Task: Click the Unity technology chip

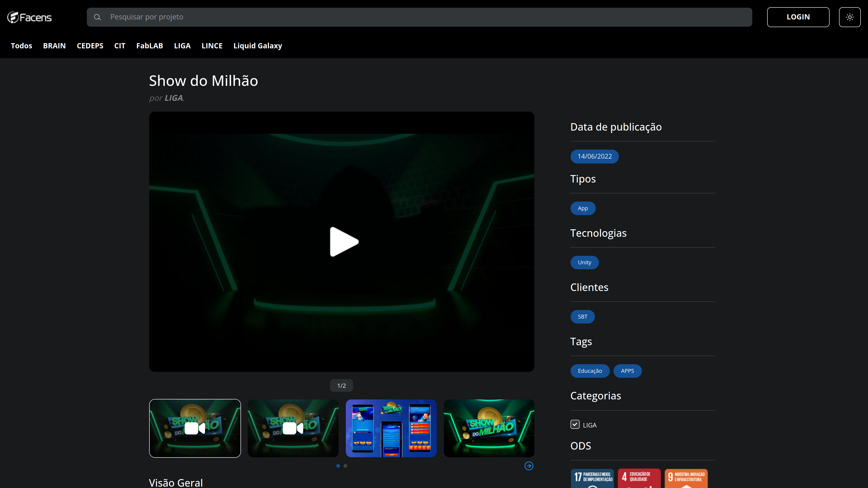Action: pyautogui.click(x=584, y=262)
